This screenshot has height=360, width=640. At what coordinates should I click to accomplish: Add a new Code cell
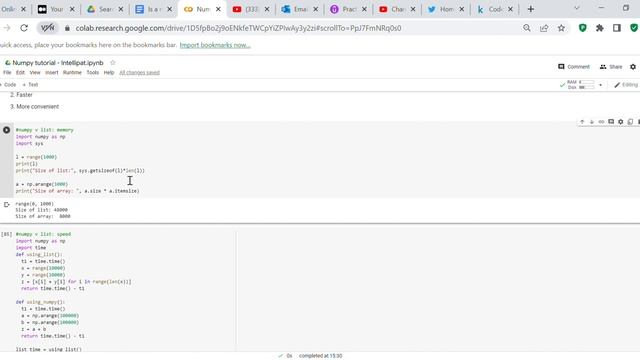tap(8, 84)
